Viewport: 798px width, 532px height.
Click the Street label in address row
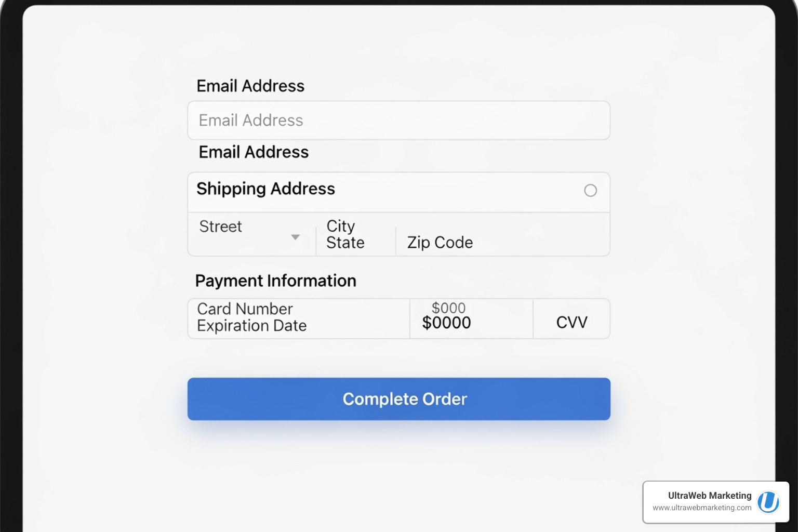pyautogui.click(x=220, y=227)
